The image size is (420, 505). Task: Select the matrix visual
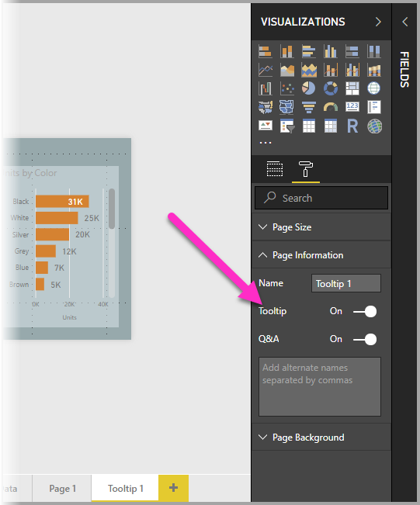(x=331, y=126)
